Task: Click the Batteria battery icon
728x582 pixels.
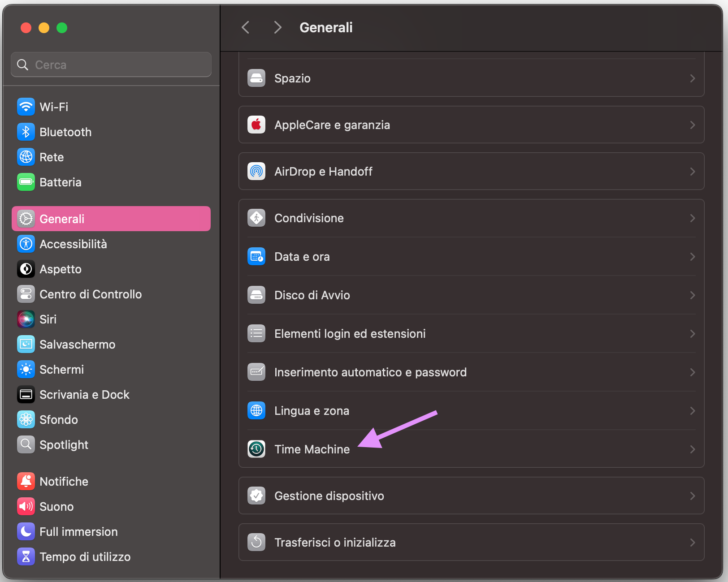Action: coord(26,182)
